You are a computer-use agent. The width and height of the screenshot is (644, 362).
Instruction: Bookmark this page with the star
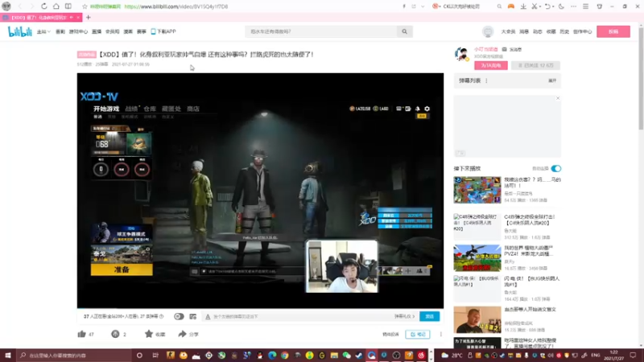[85, 6]
